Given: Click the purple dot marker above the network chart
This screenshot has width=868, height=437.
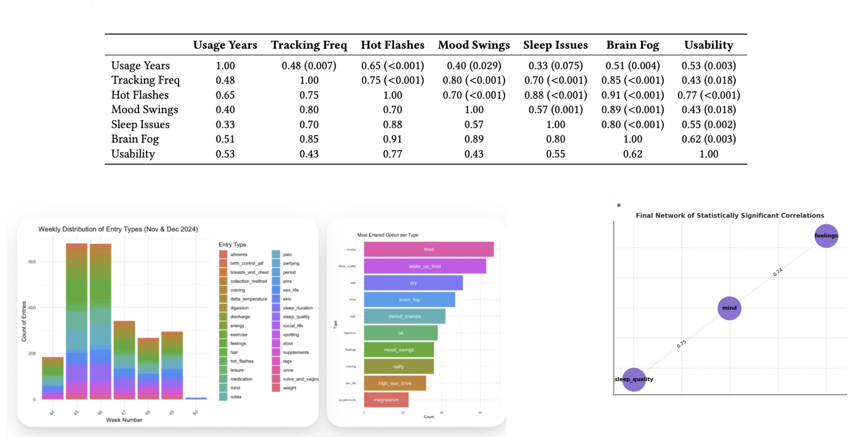Looking at the screenshot, I should click(x=618, y=205).
